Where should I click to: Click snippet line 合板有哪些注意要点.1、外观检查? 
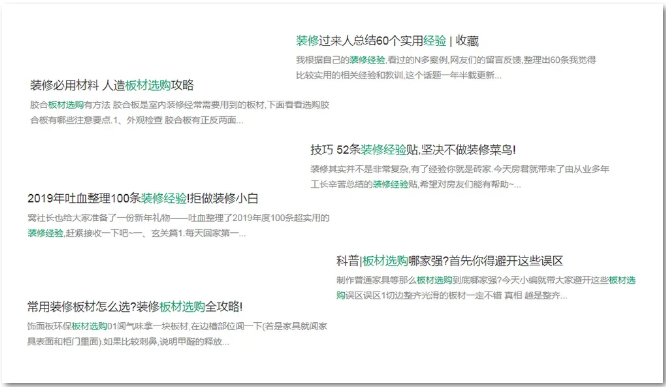click(x=137, y=120)
